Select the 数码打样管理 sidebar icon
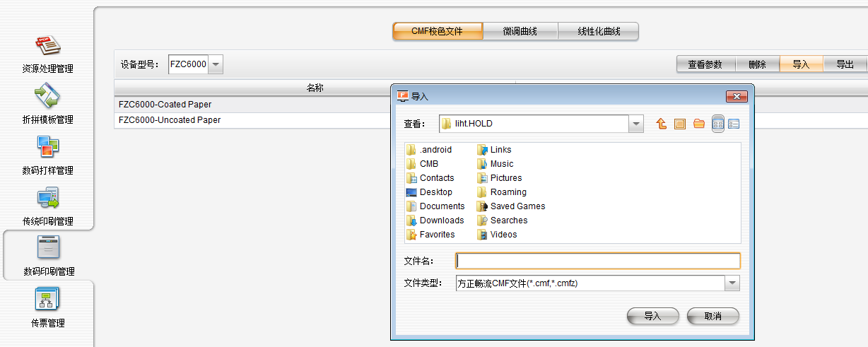 47,155
